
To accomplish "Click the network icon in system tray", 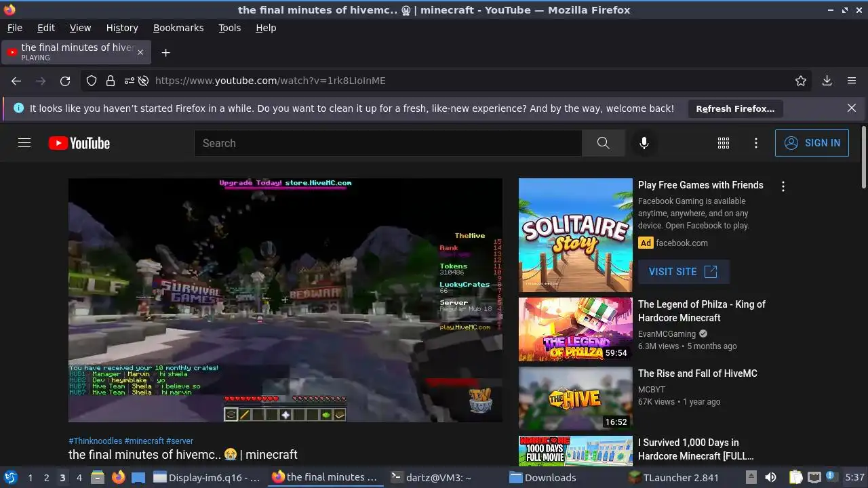I will click(814, 477).
